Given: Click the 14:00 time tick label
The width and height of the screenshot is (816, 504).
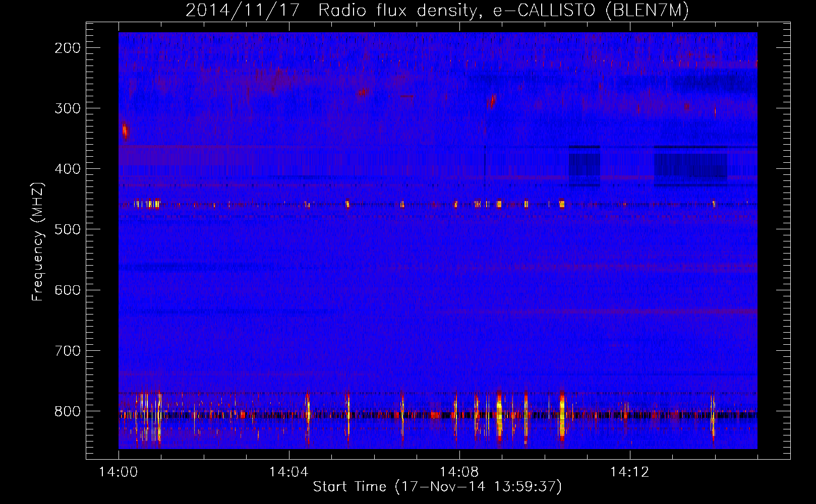Looking at the screenshot, I should point(119,472).
